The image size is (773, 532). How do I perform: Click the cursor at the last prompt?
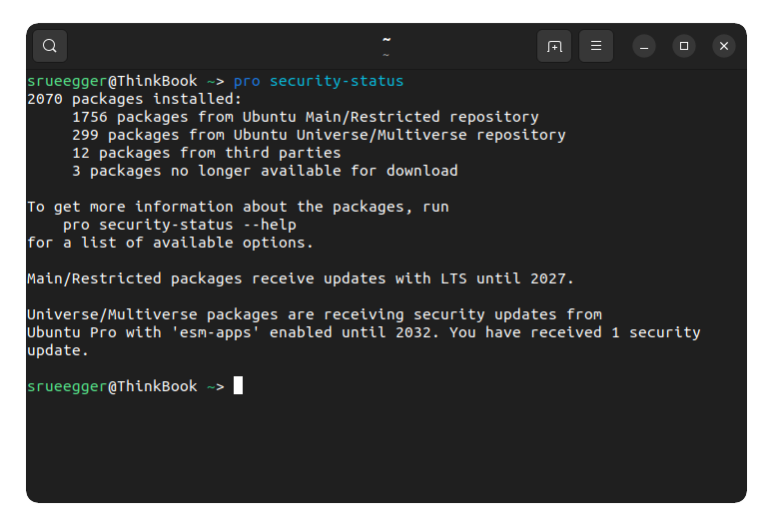pyautogui.click(x=238, y=385)
